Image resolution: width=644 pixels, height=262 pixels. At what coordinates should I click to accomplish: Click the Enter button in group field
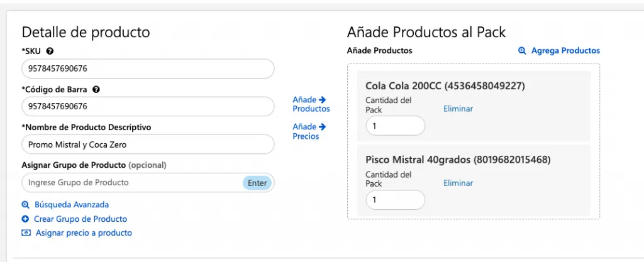point(257,183)
